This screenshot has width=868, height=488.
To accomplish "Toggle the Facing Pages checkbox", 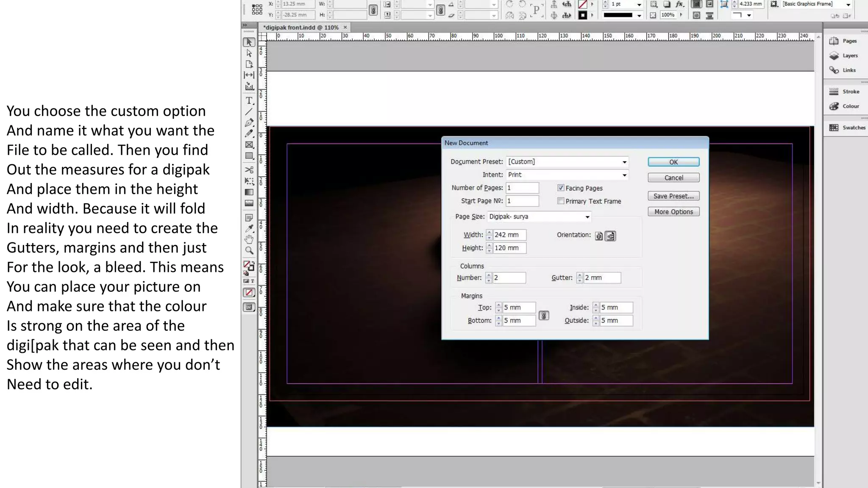I will (561, 188).
